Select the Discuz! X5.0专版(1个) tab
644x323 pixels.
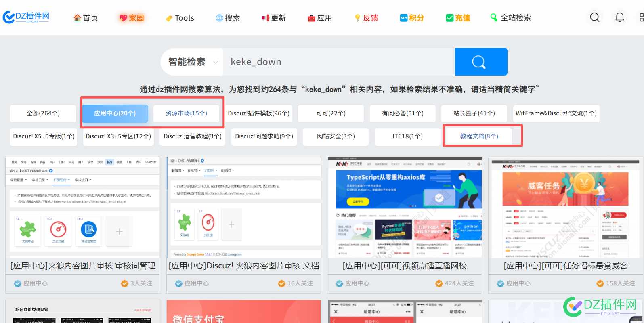tap(44, 137)
